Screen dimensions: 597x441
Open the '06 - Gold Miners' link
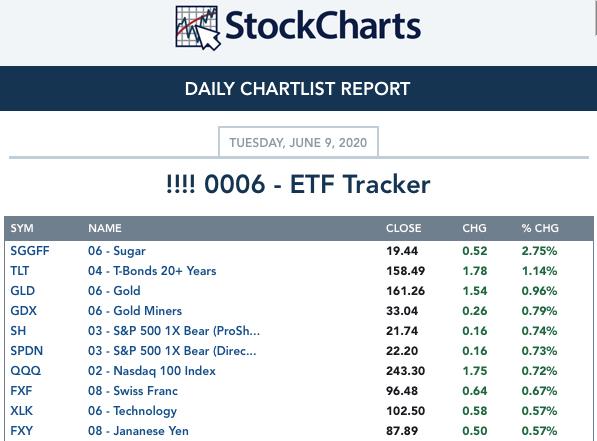click(x=135, y=311)
